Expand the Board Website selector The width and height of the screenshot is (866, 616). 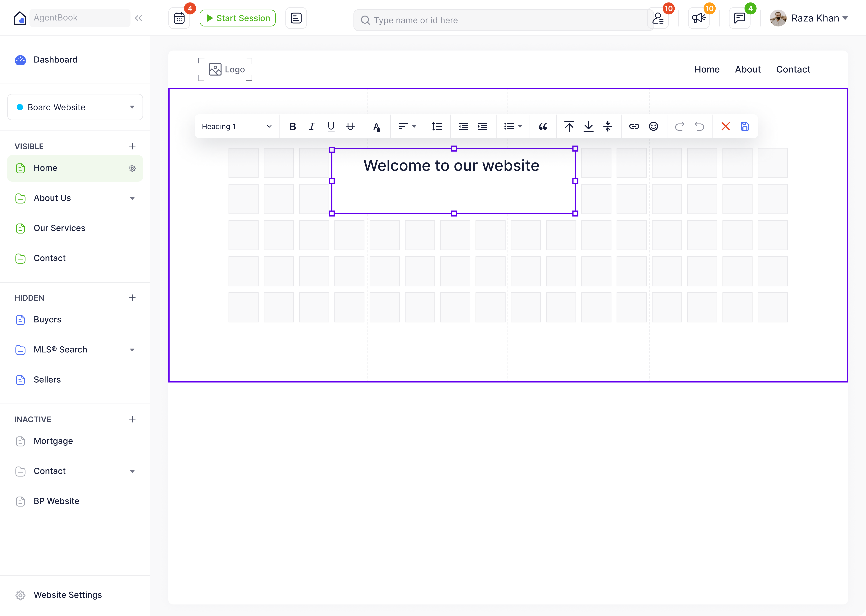click(x=75, y=107)
